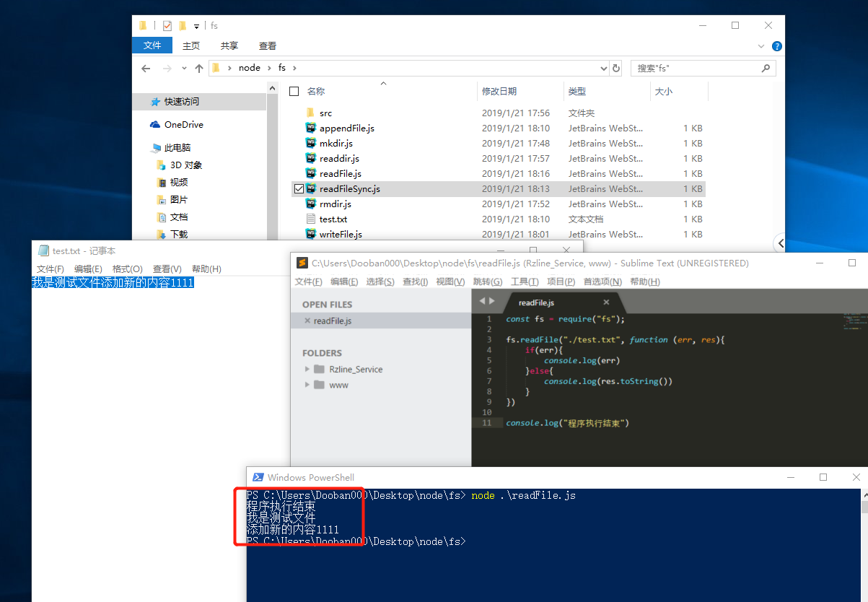
Task: Click the test.txt text document icon
Action: click(311, 219)
